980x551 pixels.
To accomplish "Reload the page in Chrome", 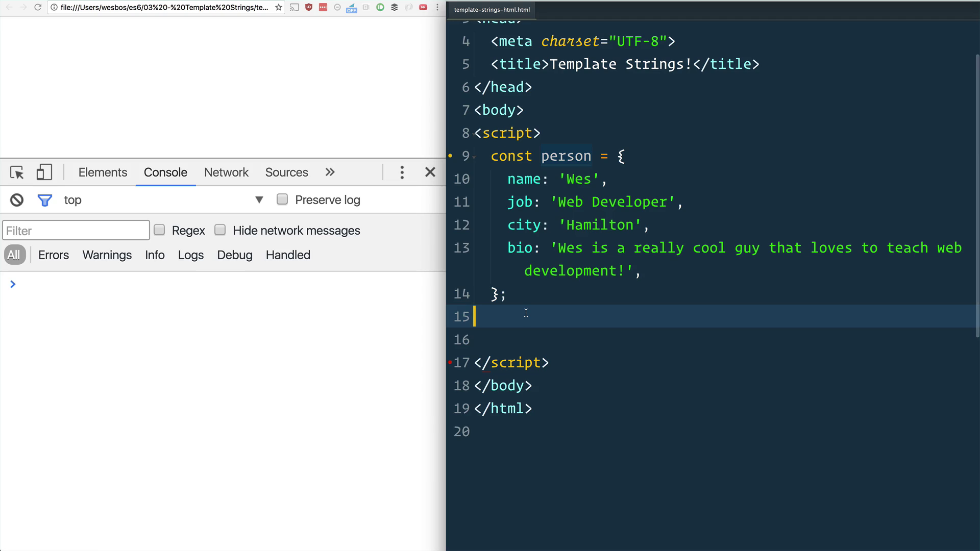I will [38, 7].
